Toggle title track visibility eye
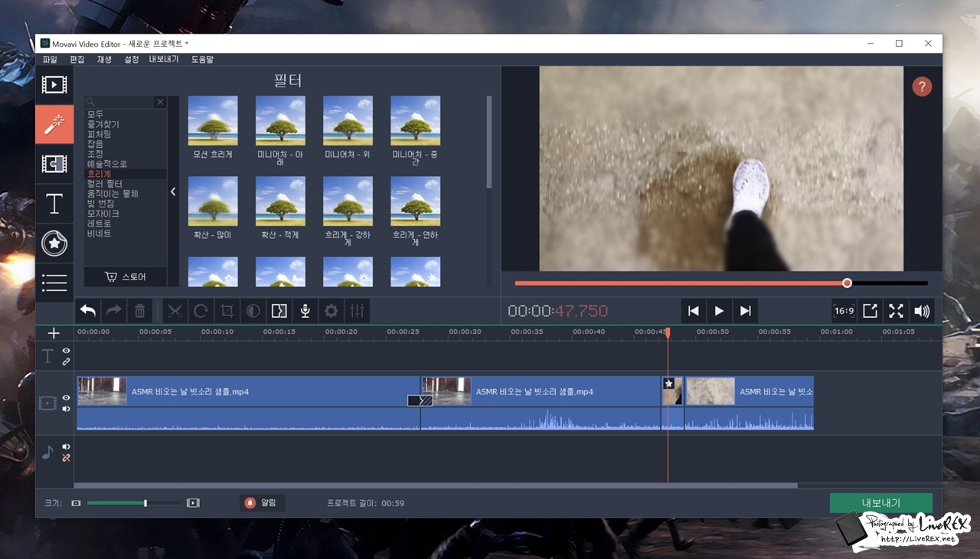Screen dimensions: 980x559 pos(66,351)
